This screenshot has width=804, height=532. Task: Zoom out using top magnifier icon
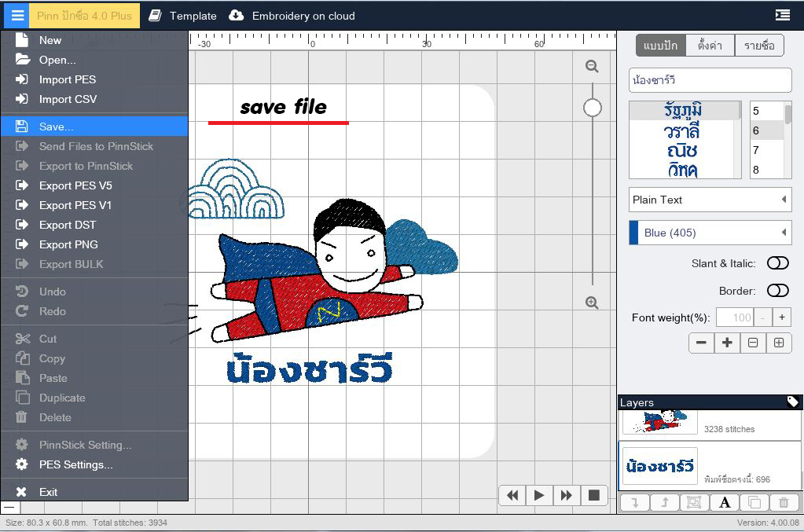click(593, 66)
